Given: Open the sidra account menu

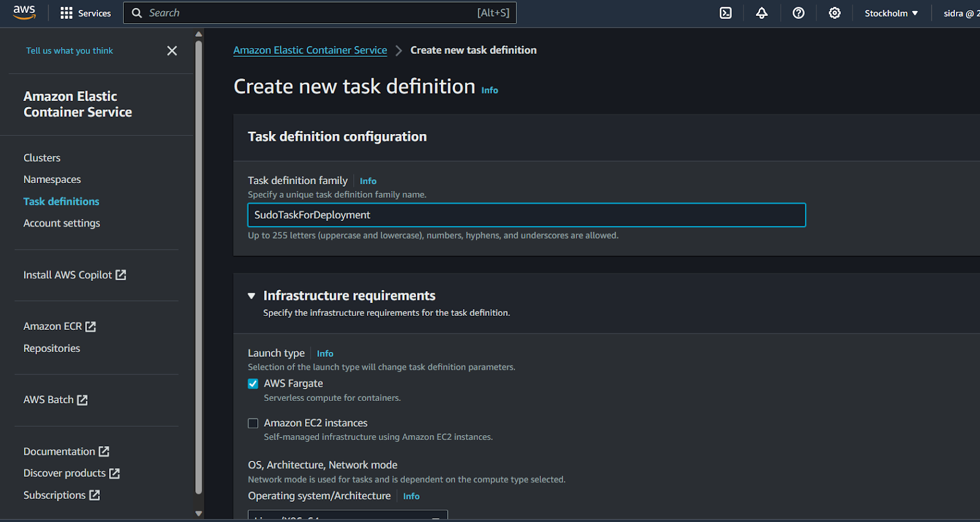Looking at the screenshot, I should click(x=960, y=13).
